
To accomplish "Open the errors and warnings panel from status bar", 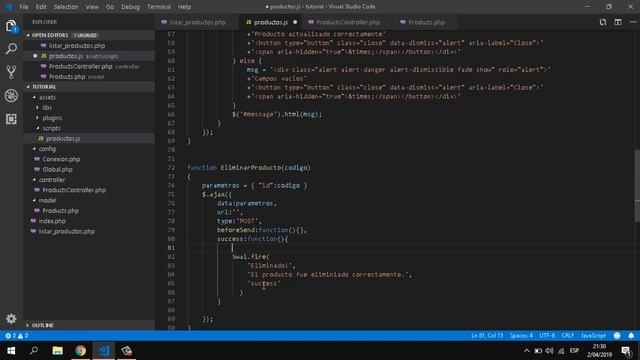I will 16,336.
